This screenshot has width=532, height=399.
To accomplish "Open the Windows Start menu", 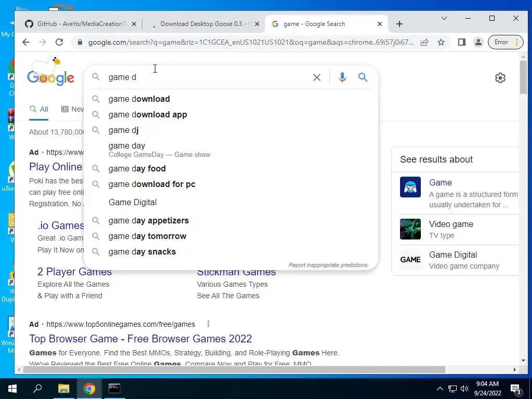I will click(x=12, y=389).
